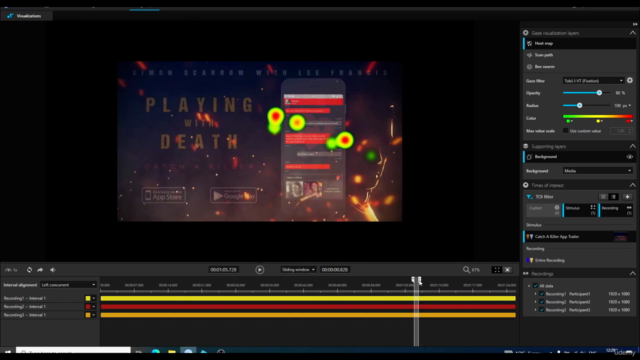Open Interval alignment Left concurrent dropdown
This screenshot has width=640, height=360.
click(x=68, y=284)
